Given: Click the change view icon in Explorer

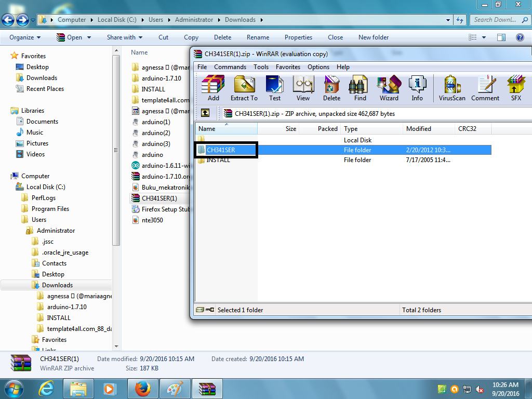Looking at the screenshot, I should pyautogui.click(x=473, y=37).
